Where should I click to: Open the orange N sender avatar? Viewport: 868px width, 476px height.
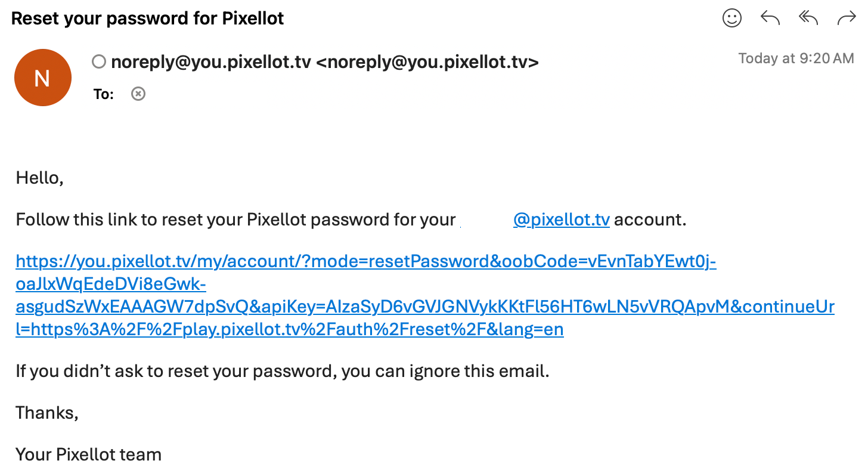[43, 78]
